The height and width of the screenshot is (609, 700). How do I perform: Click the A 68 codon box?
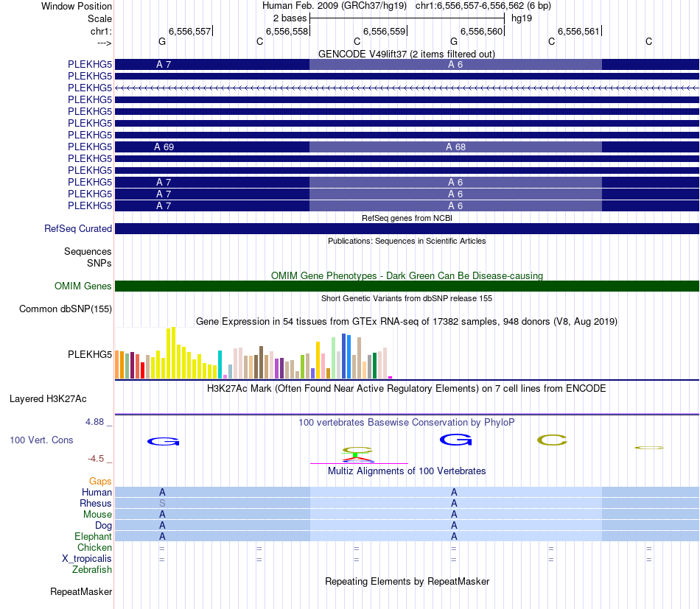(455, 147)
